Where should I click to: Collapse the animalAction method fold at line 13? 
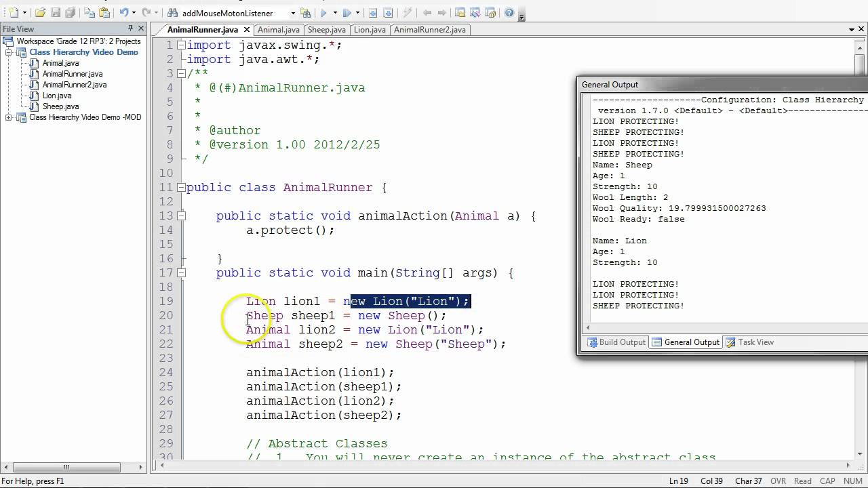(x=181, y=216)
